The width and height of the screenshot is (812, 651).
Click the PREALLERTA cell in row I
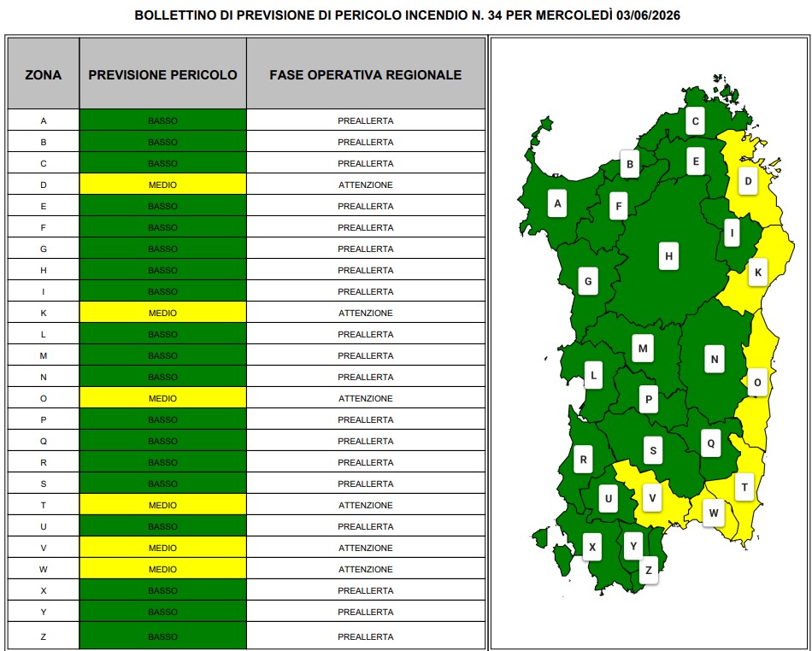click(x=366, y=291)
